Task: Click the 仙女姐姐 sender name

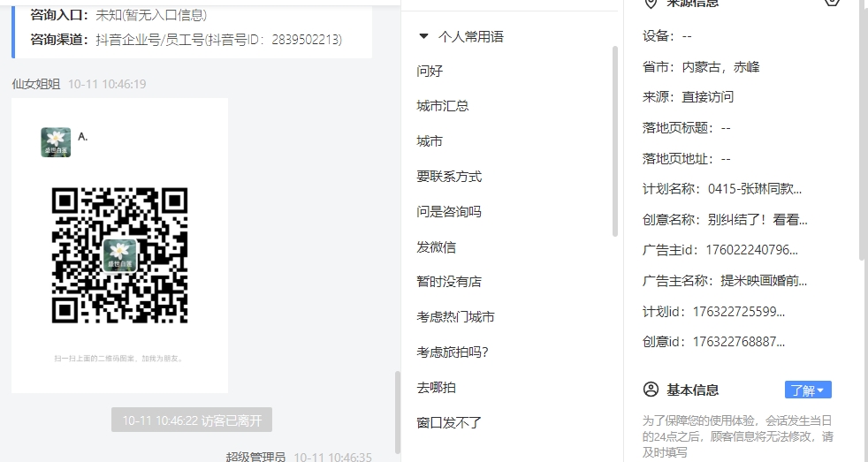Action: [36, 84]
